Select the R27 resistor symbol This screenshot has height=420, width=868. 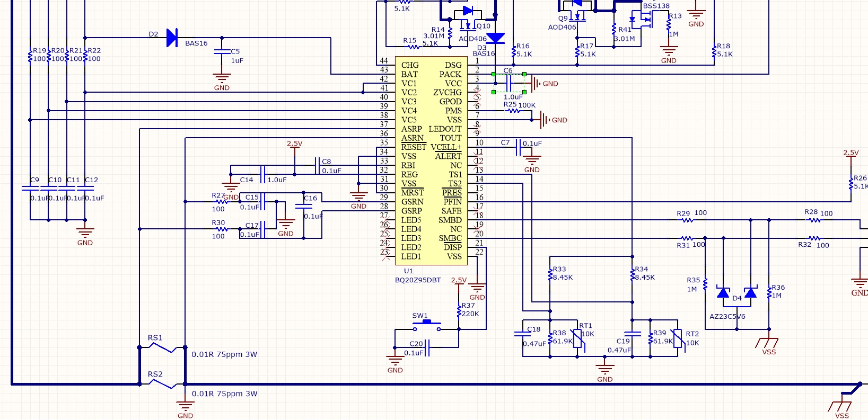pyautogui.click(x=222, y=202)
